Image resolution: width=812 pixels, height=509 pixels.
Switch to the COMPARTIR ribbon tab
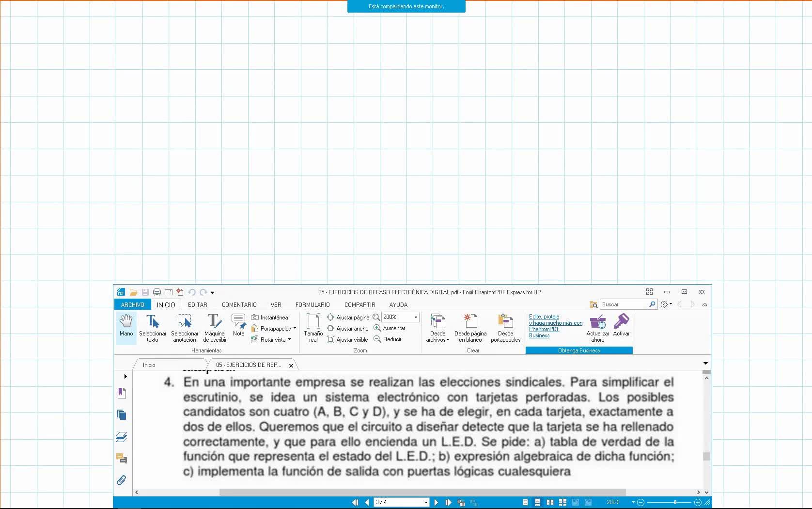click(x=360, y=305)
